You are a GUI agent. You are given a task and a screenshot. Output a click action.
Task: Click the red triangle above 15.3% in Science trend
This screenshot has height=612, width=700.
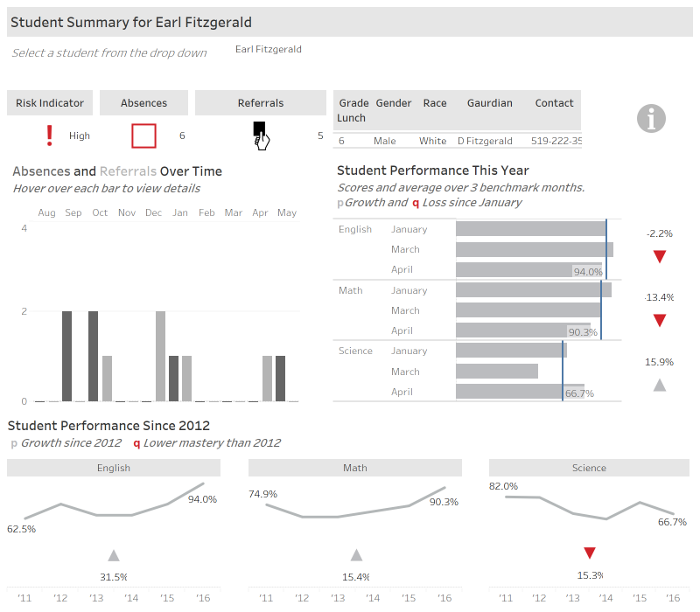(590, 553)
